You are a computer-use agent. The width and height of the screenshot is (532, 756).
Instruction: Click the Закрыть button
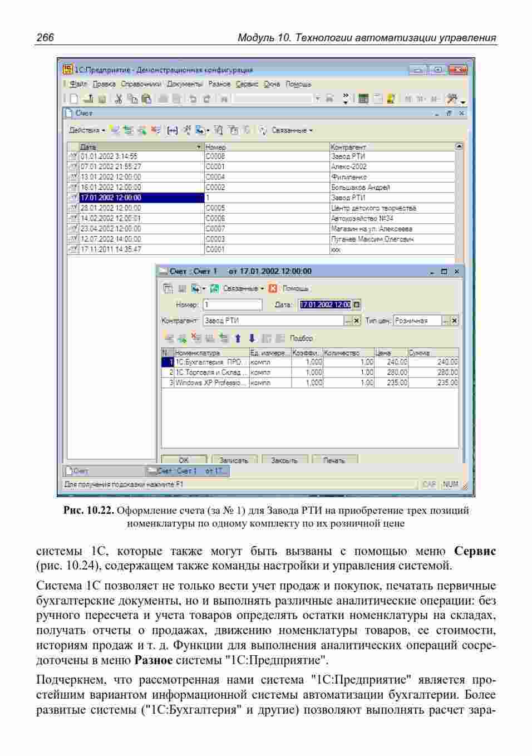[284, 460]
